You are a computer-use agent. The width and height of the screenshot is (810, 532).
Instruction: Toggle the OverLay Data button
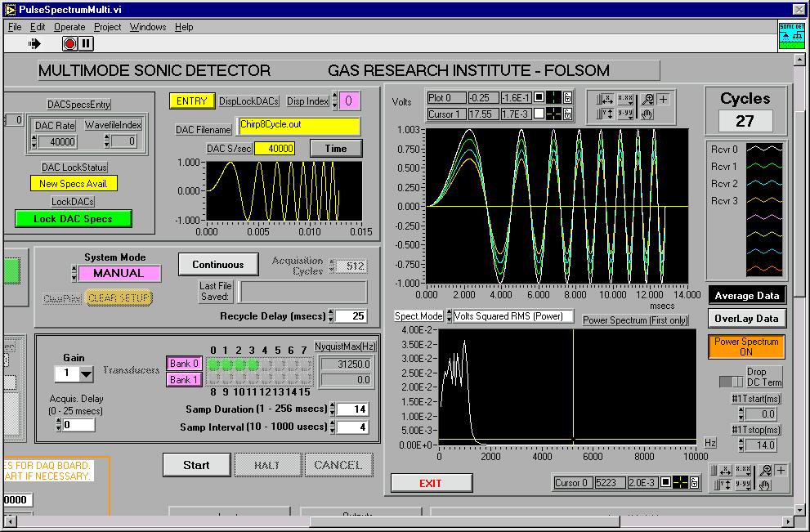pos(747,319)
